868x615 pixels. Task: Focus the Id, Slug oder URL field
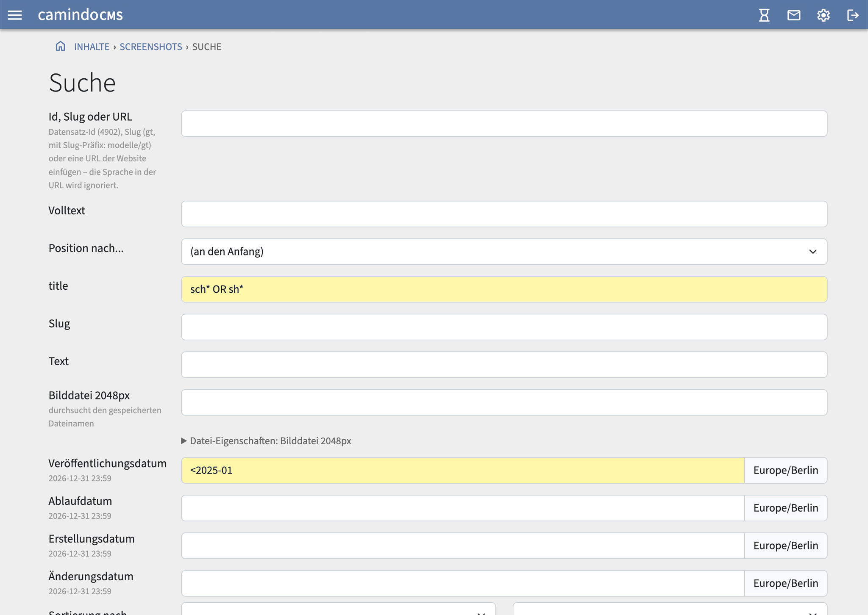(x=504, y=124)
